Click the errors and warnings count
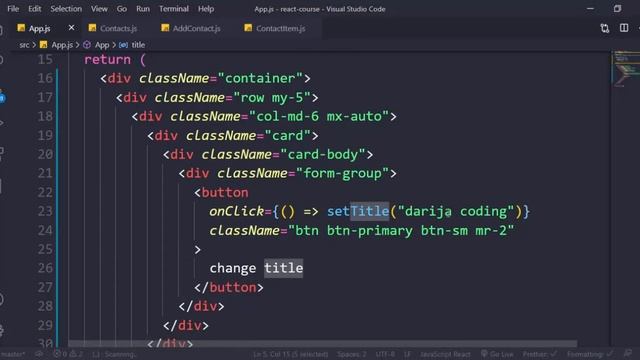640x360 pixels. coord(69,354)
